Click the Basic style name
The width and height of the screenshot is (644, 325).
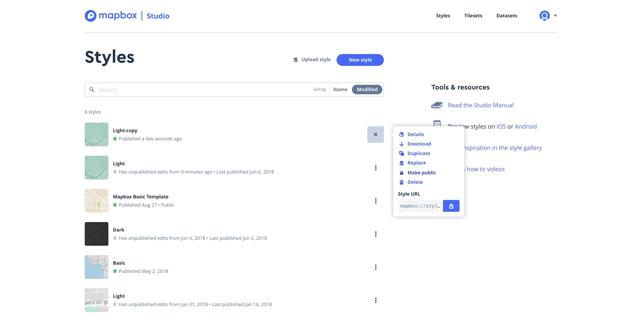[119, 263]
